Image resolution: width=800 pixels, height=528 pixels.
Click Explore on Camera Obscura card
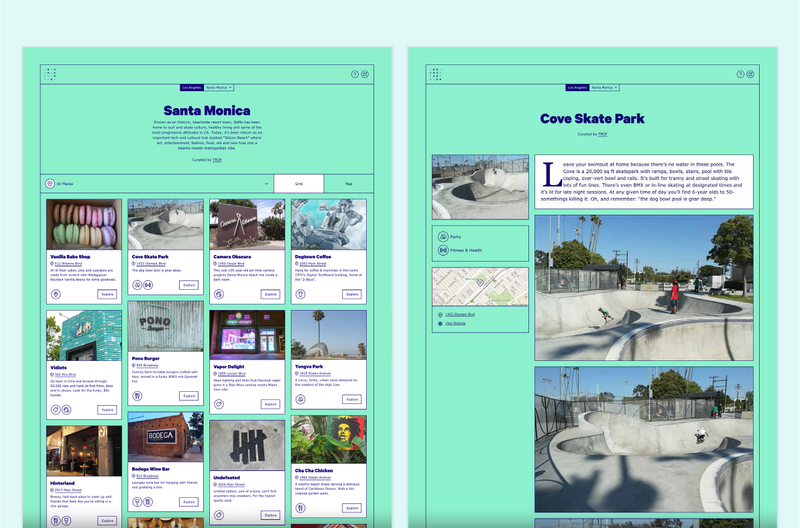(270, 294)
